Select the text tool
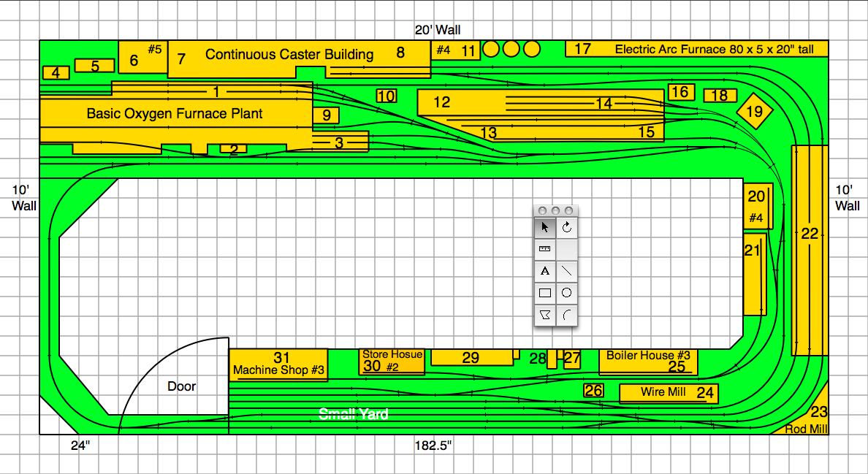868x474 pixels. (544, 271)
